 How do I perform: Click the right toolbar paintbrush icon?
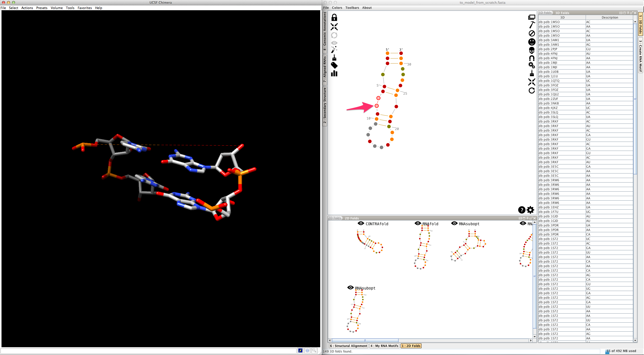[x=532, y=73]
